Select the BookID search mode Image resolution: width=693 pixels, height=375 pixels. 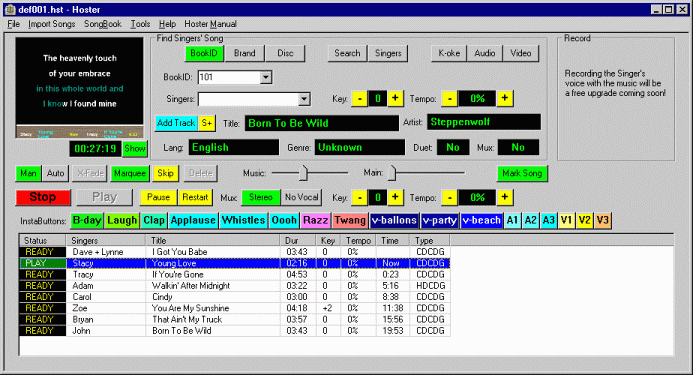tap(204, 54)
